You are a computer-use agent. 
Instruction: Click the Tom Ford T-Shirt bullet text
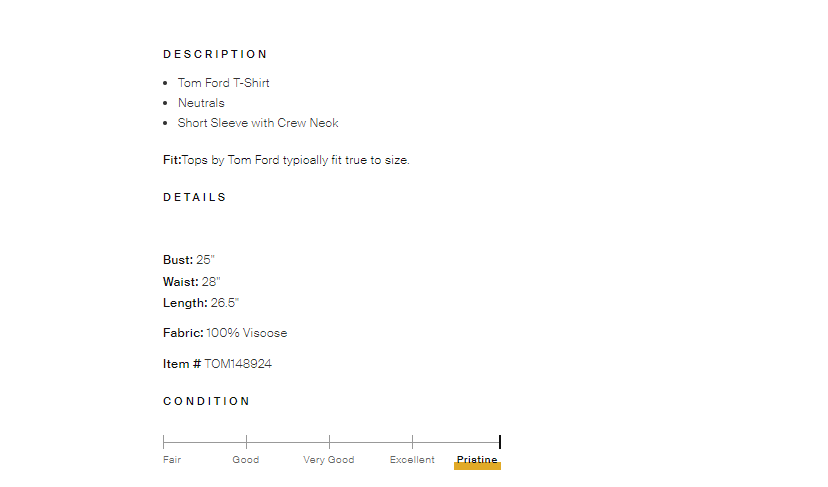tap(224, 83)
